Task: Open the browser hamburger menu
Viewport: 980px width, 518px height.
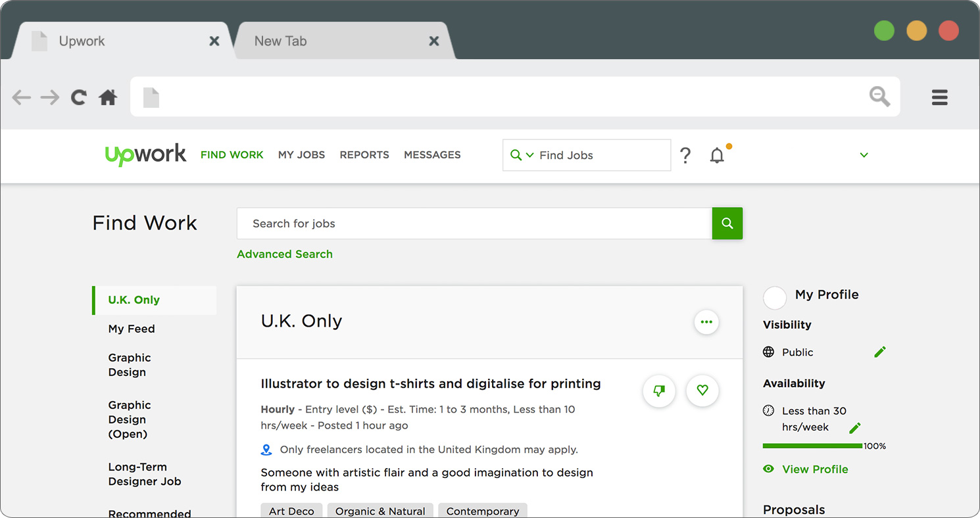Action: 939,98
